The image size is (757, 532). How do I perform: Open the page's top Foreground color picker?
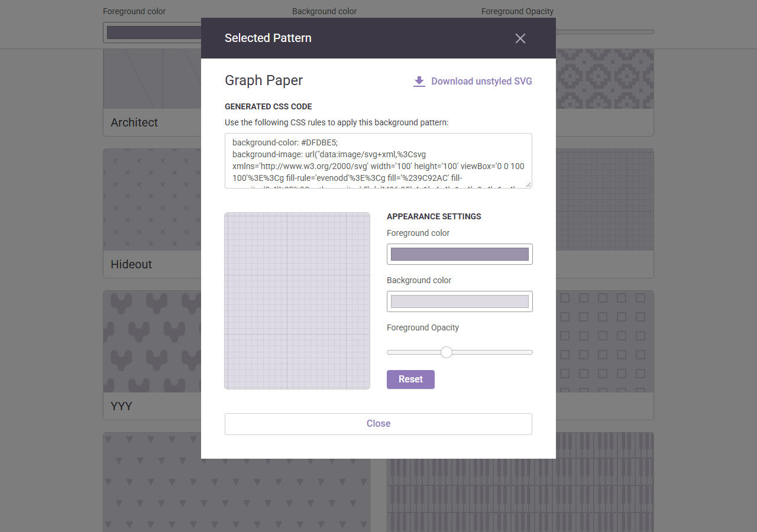click(153, 33)
